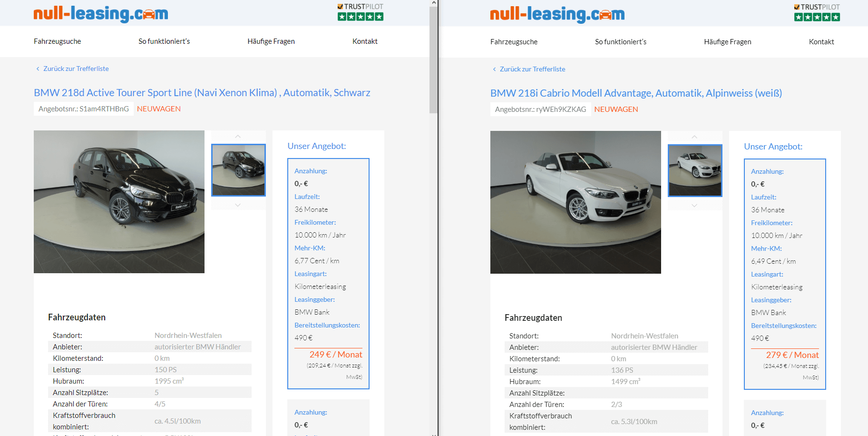The width and height of the screenshot is (868, 436).
Task: Open Kontakt in left window
Action: pos(365,41)
